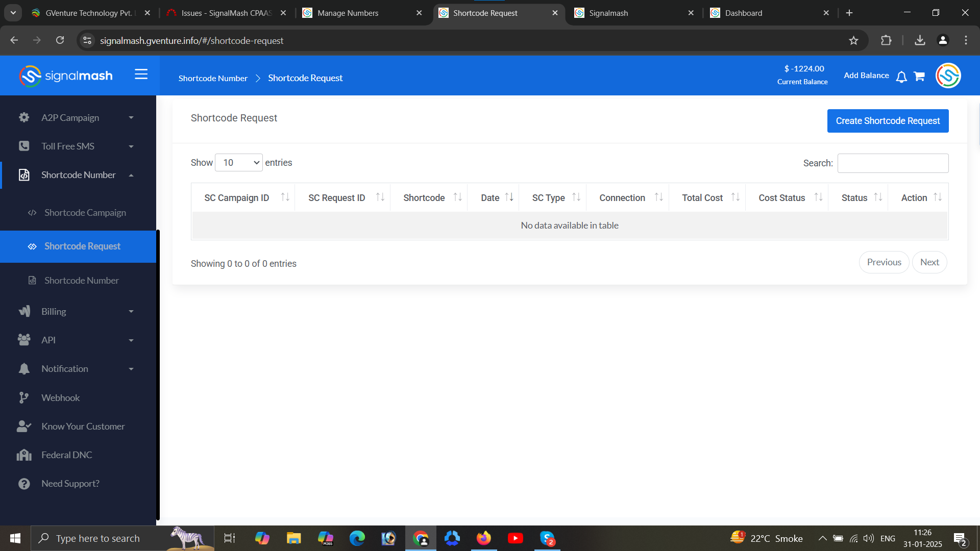Open Skype from taskbar

click(547, 538)
